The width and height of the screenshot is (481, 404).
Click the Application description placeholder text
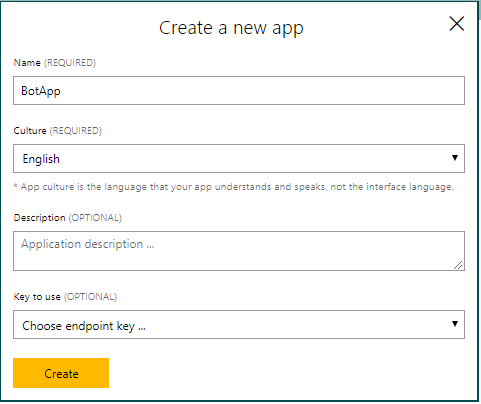88,244
